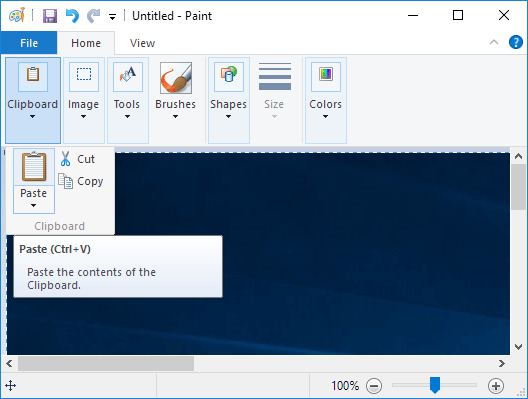Click the Paint app icon in the title bar
This screenshot has height=399, width=528.
coord(17,15)
